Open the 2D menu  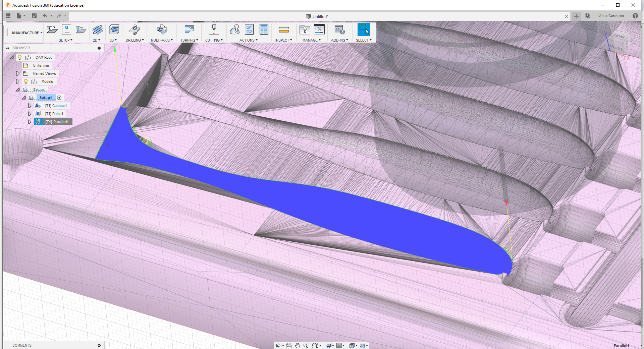click(x=97, y=40)
